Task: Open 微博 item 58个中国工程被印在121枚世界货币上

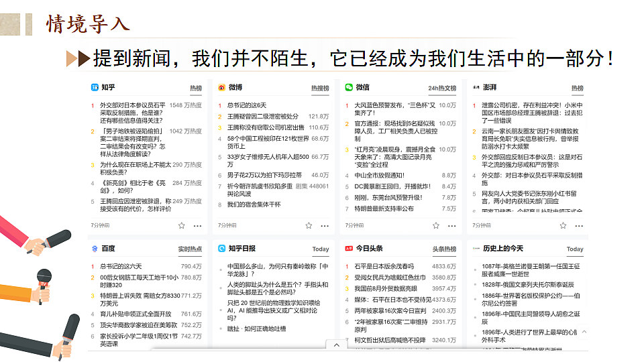Action: click(268, 142)
